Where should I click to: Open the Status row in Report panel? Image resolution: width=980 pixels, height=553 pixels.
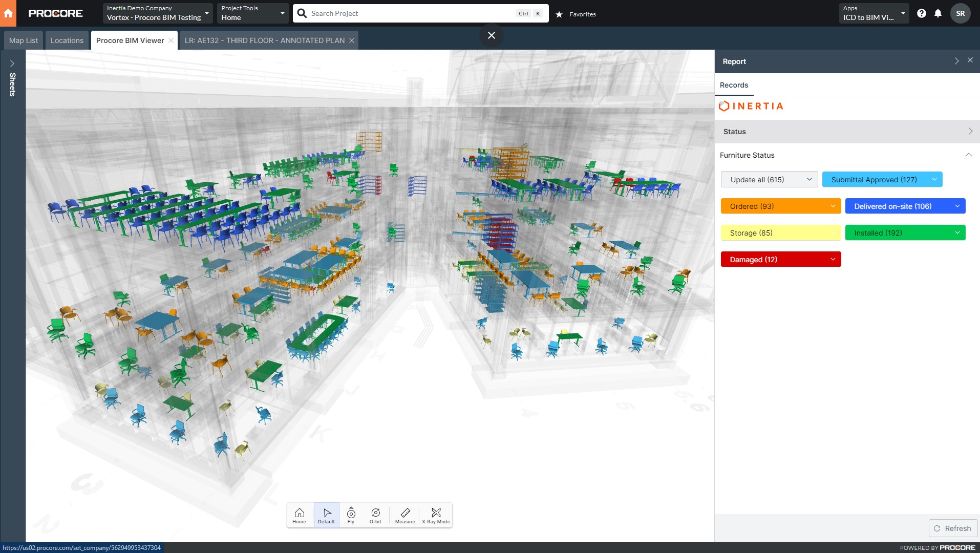[x=847, y=132]
